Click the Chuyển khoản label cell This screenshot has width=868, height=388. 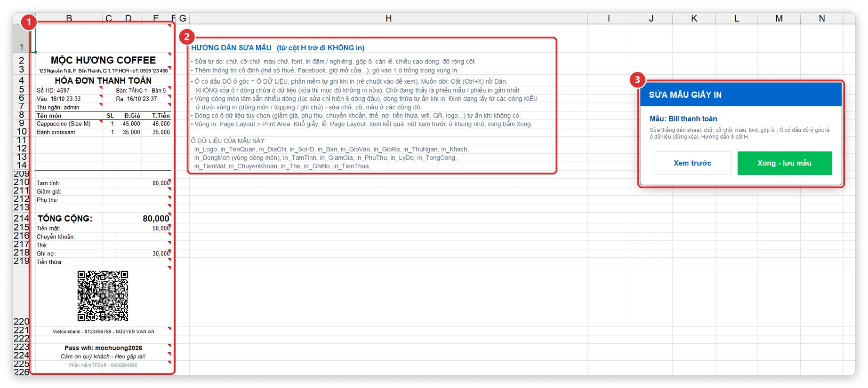69,237
